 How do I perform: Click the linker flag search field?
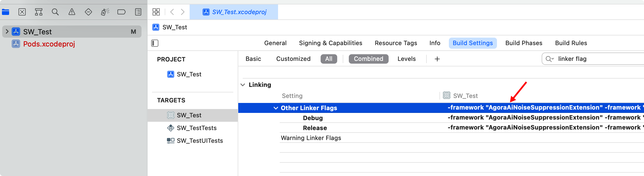tap(594, 59)
